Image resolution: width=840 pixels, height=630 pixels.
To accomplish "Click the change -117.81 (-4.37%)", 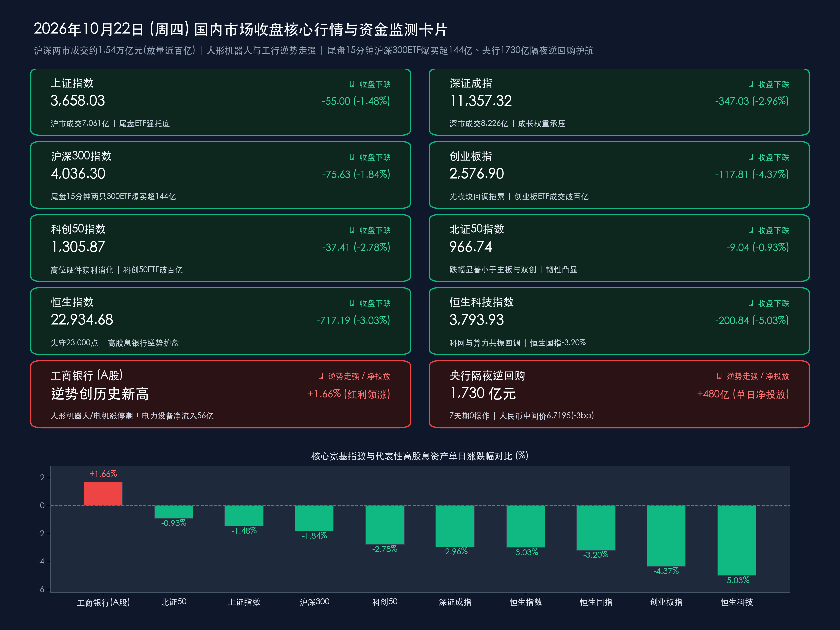I will (752, 174).
